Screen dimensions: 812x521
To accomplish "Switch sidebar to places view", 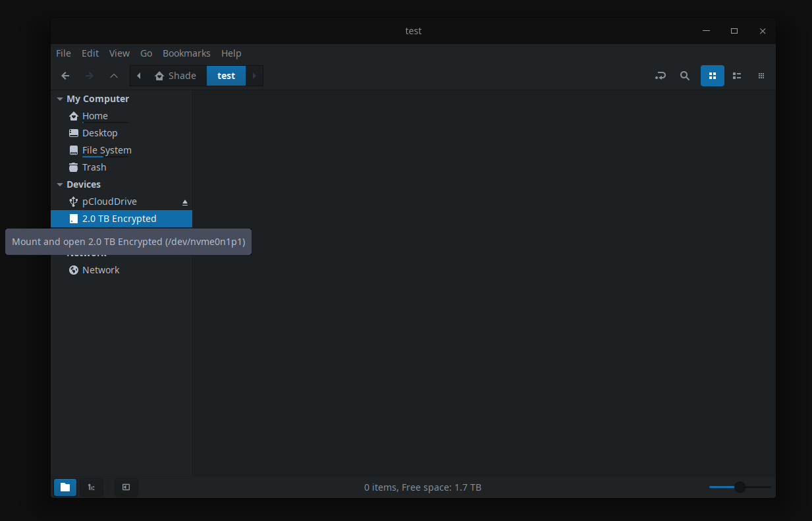I will click(65, 487).
